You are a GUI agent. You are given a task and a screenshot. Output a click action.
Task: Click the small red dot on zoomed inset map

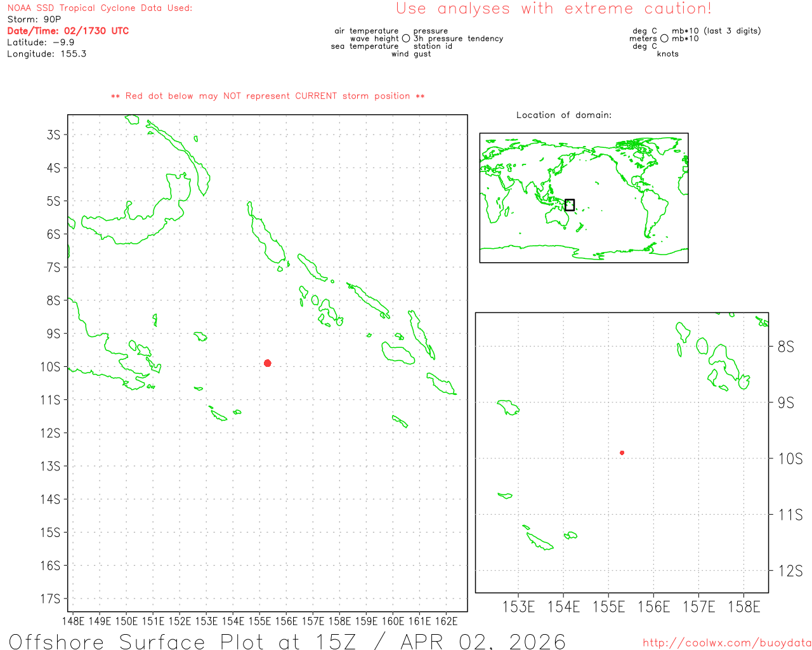click(x=622, y=453)
